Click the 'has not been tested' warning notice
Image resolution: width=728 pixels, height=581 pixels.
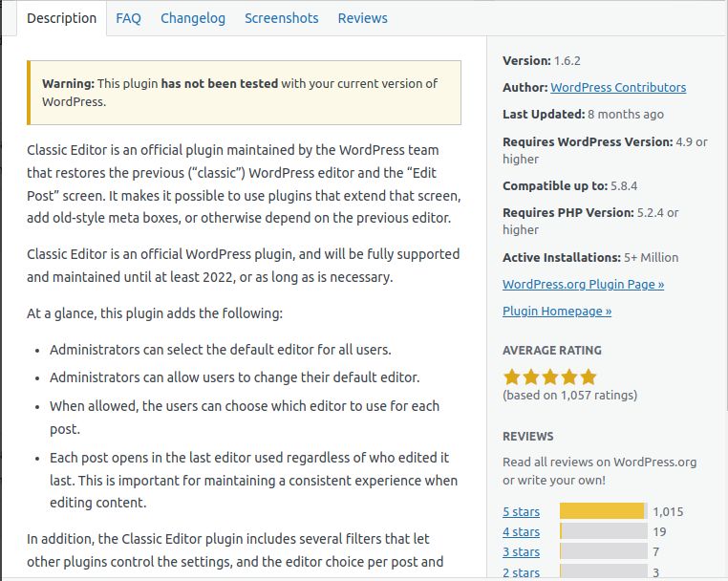[x=244, y=93]
